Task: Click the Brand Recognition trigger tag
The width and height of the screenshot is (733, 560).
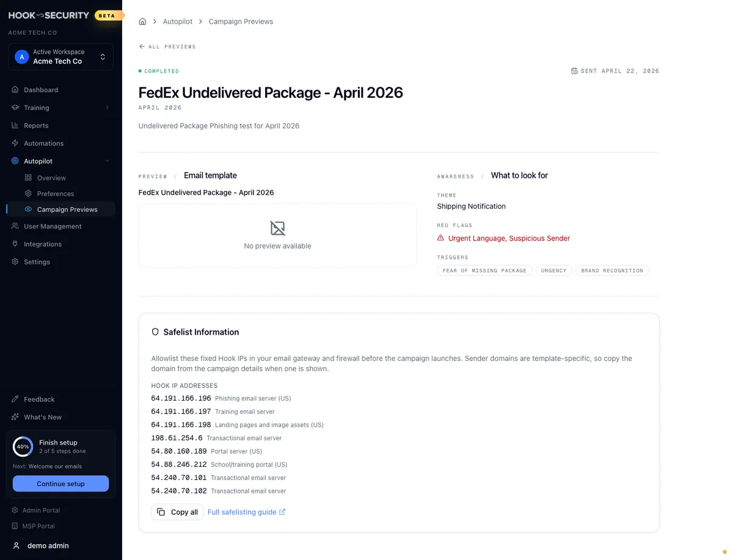Action: coord(612,271)
